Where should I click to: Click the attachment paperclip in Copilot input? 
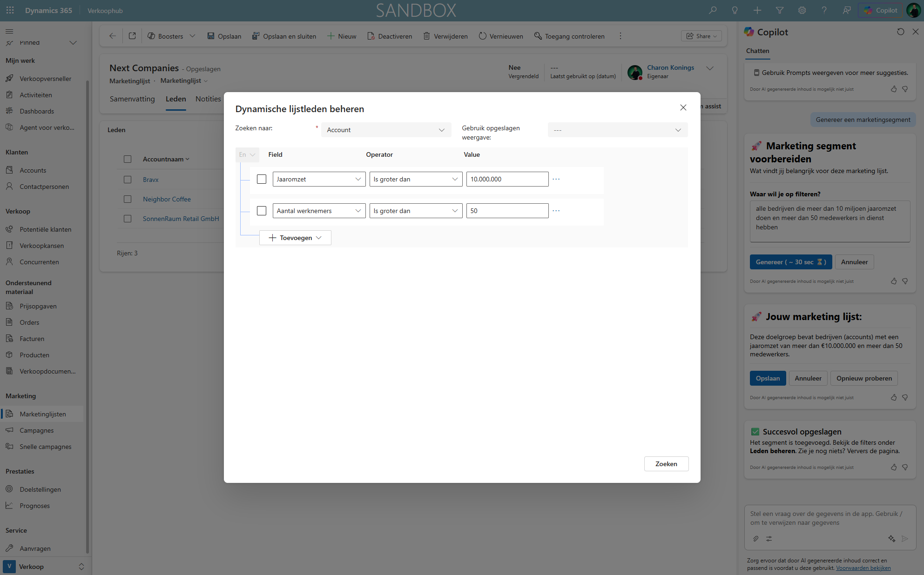(755, 539)
